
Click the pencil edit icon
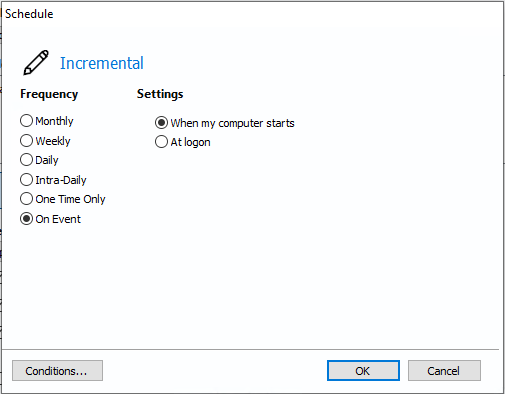(x=36, y=63)
